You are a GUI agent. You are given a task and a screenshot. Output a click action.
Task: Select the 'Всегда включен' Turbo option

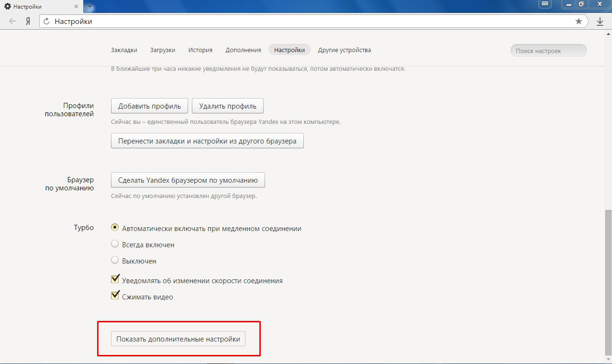[x=115, y=244]
